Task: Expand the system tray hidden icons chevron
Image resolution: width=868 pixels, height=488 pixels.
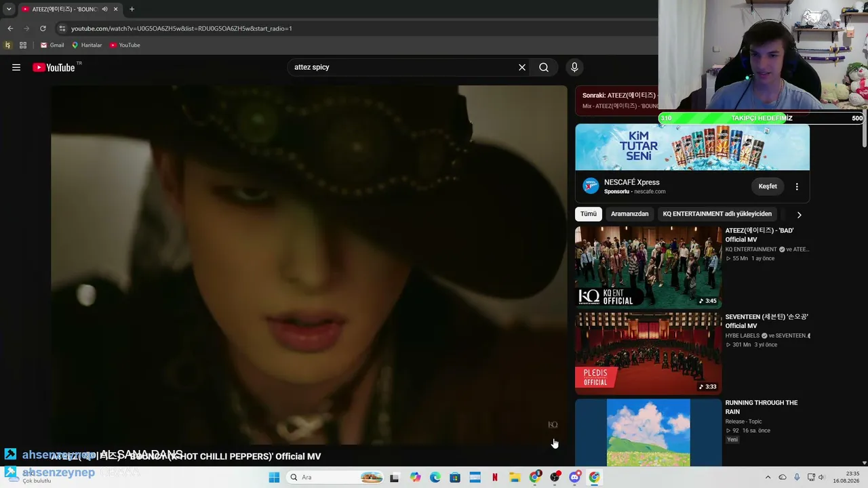Action: (768, 477)
